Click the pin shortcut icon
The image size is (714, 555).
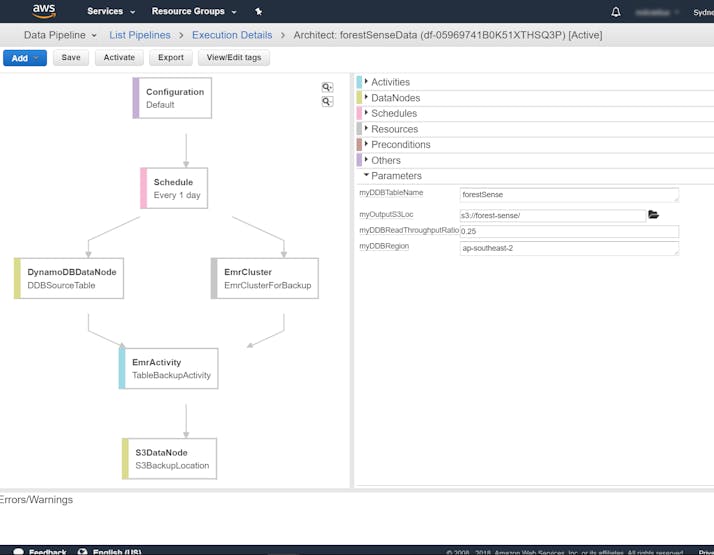[258, 11]
